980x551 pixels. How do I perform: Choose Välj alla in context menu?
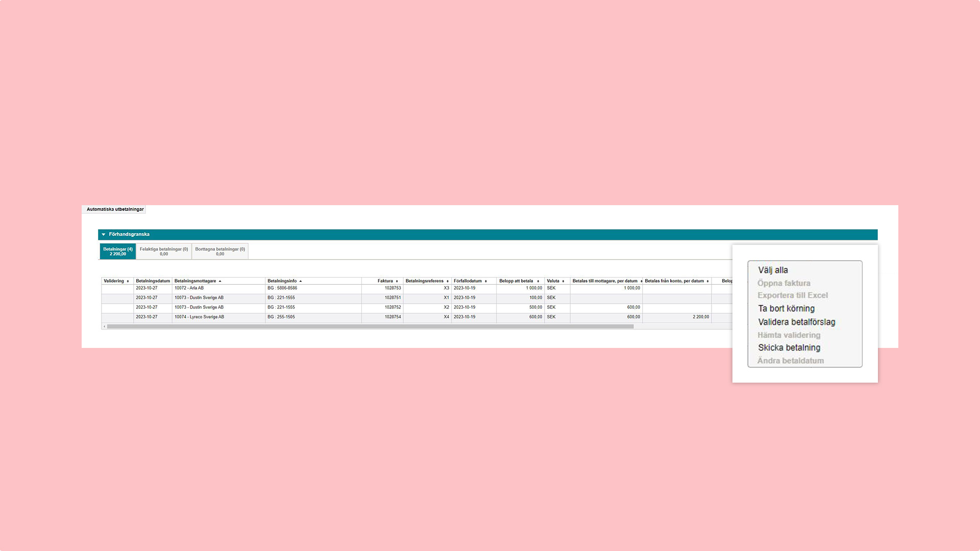click(773, 270)
